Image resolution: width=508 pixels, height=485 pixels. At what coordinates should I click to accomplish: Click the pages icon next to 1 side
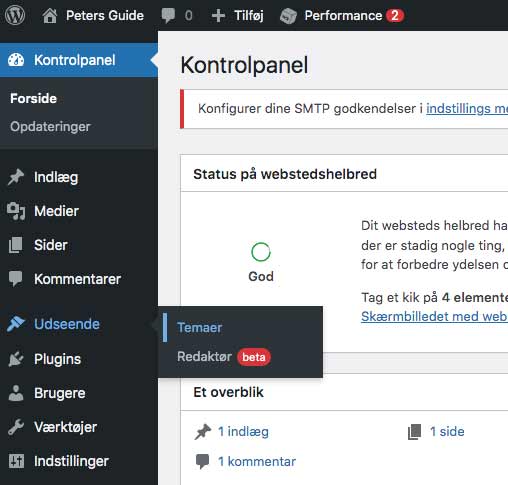point(415,432)
